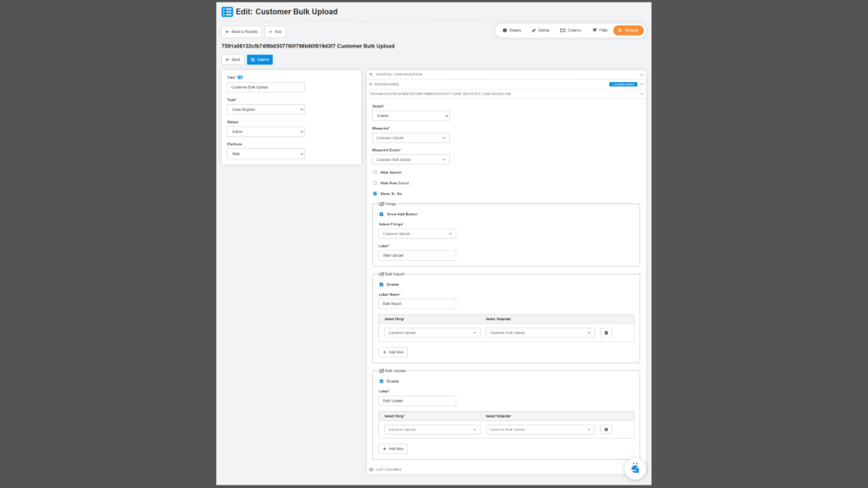The width and height of the screenshot is (868, 488).
Task: Click the Submit button
Action: [x=259, y=59]
